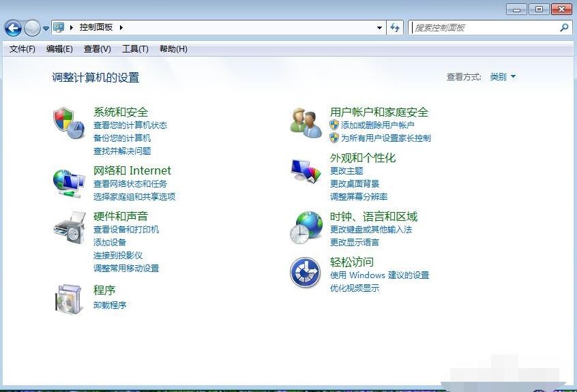
Task: Click the refresh button beside address bar
Action: (395, 27)
